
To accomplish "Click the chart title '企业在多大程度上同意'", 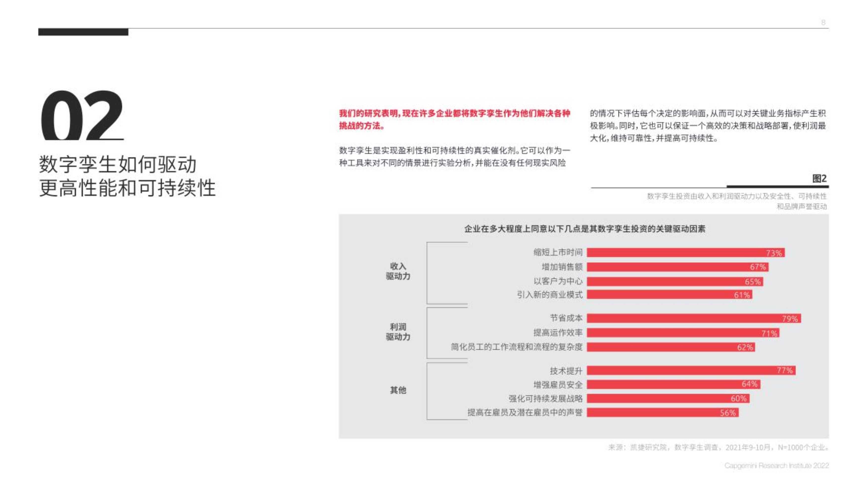I will point(585,229).
